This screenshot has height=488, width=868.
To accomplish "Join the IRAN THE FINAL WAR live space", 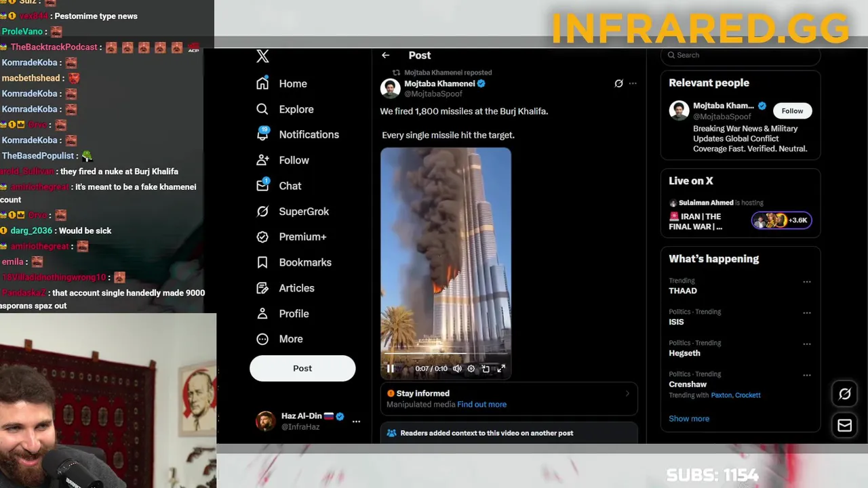I will (695, 222).
